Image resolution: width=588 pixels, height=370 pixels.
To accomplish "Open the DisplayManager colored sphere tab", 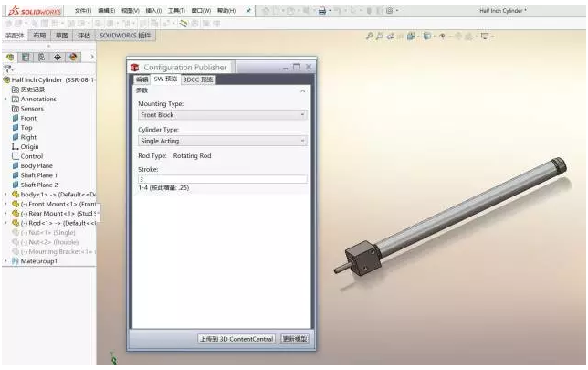I will (x=73, y=57).
